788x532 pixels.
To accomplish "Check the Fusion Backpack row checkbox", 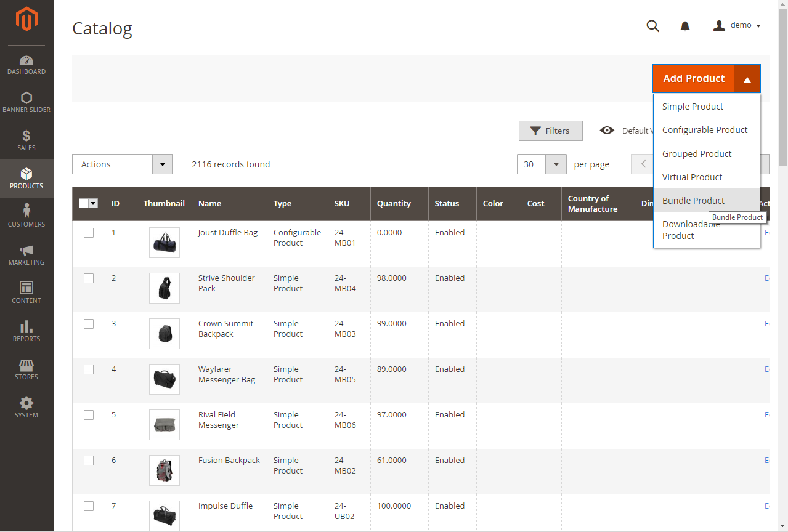I will click(89, 461).
